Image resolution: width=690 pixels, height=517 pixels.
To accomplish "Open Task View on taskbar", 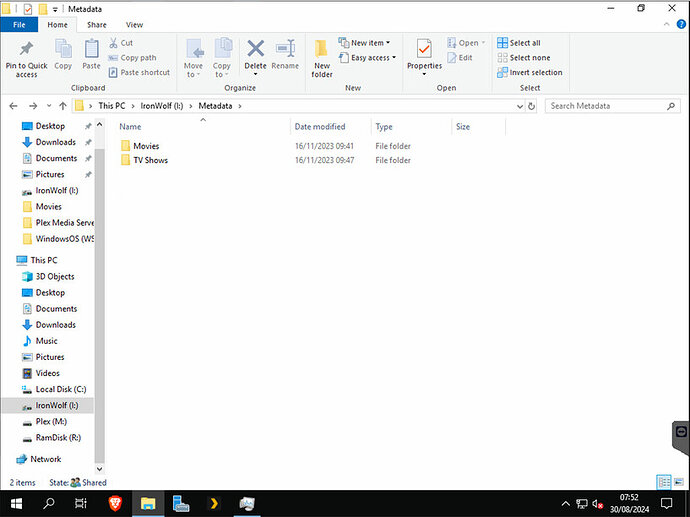I will [x=81, y=503].
